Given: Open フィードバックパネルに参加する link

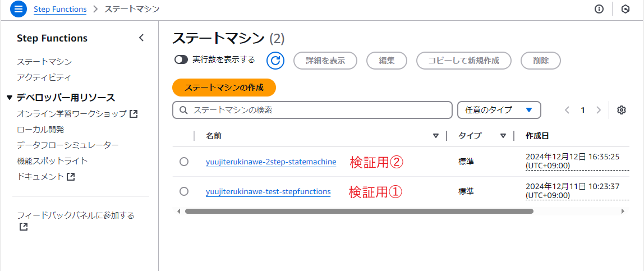Looking at the screenshot, I should (x=76, y=215).
